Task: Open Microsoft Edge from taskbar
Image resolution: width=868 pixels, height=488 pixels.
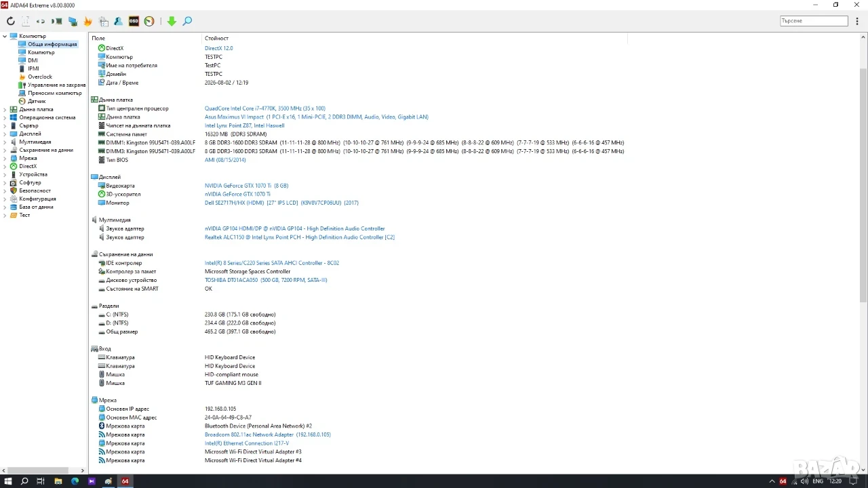Action: (x=75, y=481)
